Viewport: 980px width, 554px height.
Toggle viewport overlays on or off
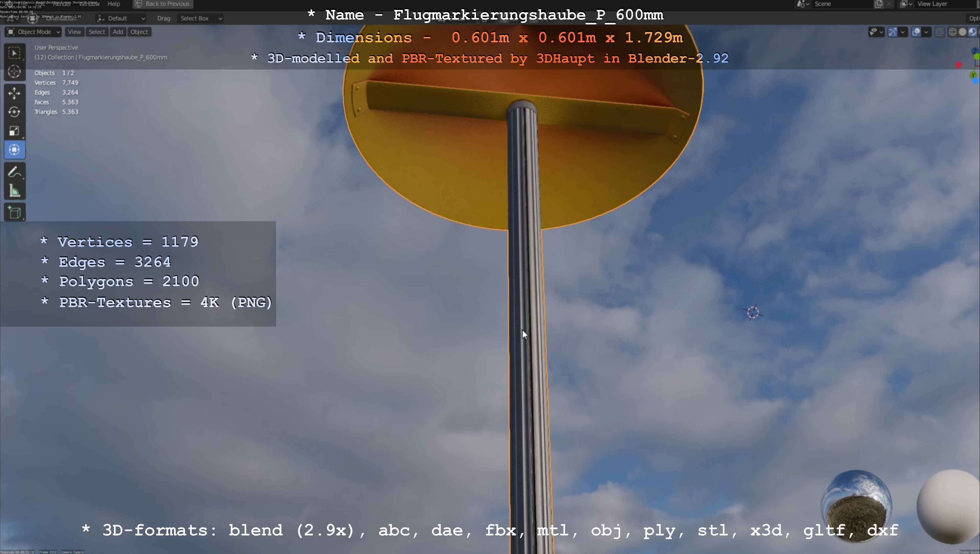(x=916, y=32)
